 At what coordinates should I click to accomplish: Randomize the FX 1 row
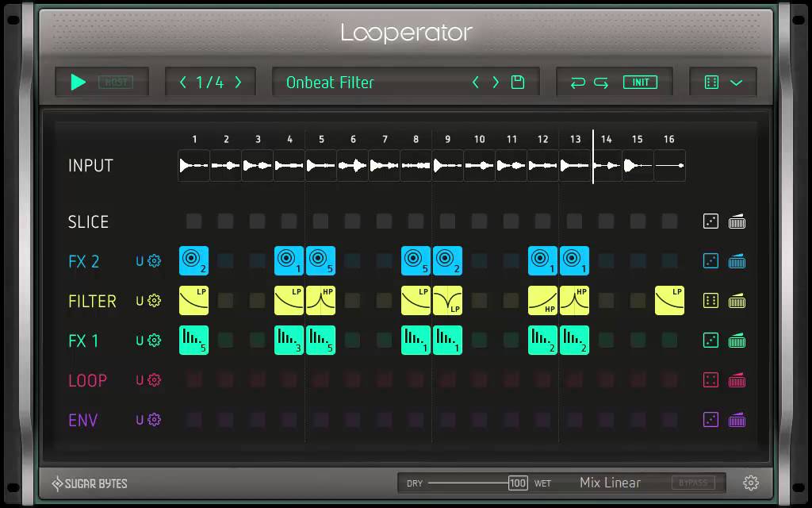click(711, 340)
